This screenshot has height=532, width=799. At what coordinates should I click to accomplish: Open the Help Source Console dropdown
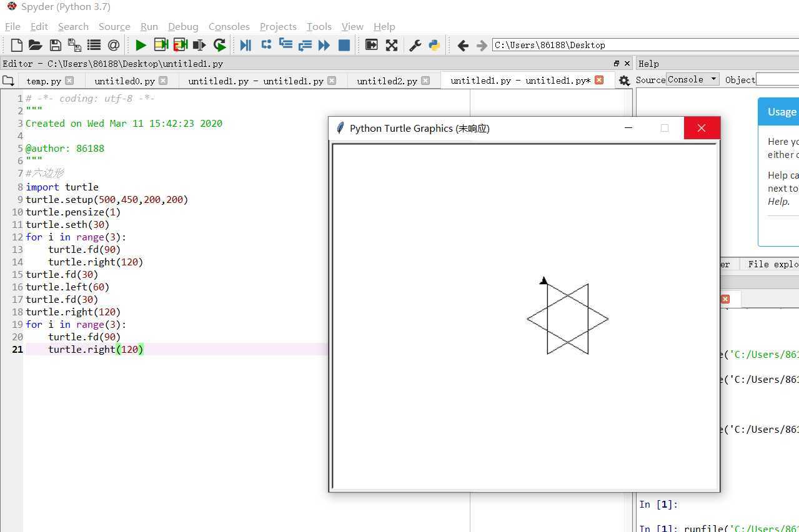(692, 79)
